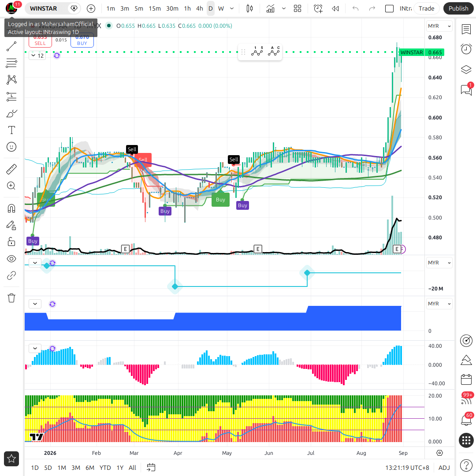
Task: Toggle lock all drawings
Action: (11, 242)
